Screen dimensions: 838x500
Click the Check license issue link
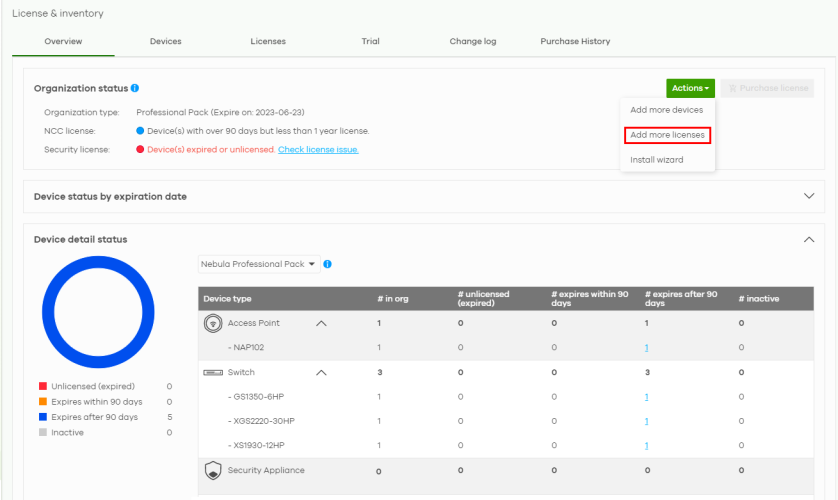(318, 149)
